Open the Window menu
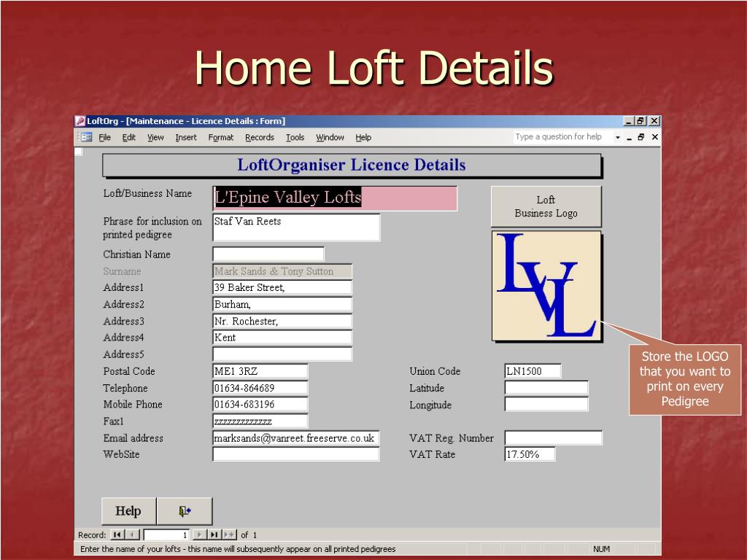The image size is (747, 560). click(x=330, y=137)
